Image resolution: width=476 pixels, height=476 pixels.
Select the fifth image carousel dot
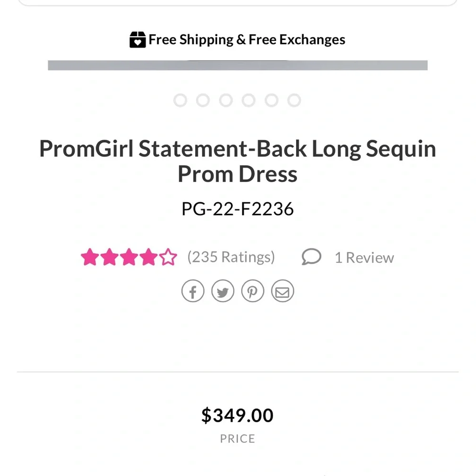click(x=271, y=100)
